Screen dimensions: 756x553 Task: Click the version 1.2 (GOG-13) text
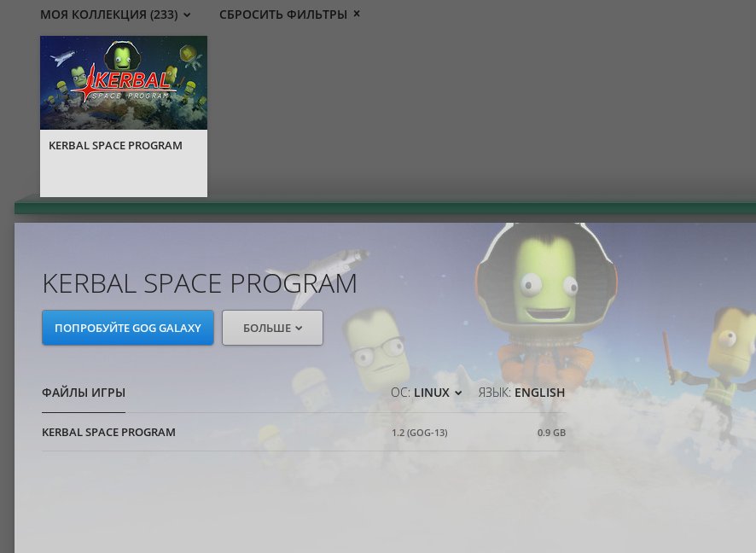(x=420, y=433)
